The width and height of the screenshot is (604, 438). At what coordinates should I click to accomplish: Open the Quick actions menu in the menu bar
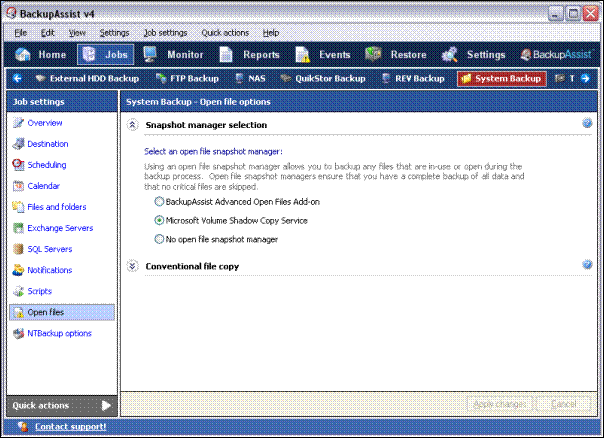[225, 33]
